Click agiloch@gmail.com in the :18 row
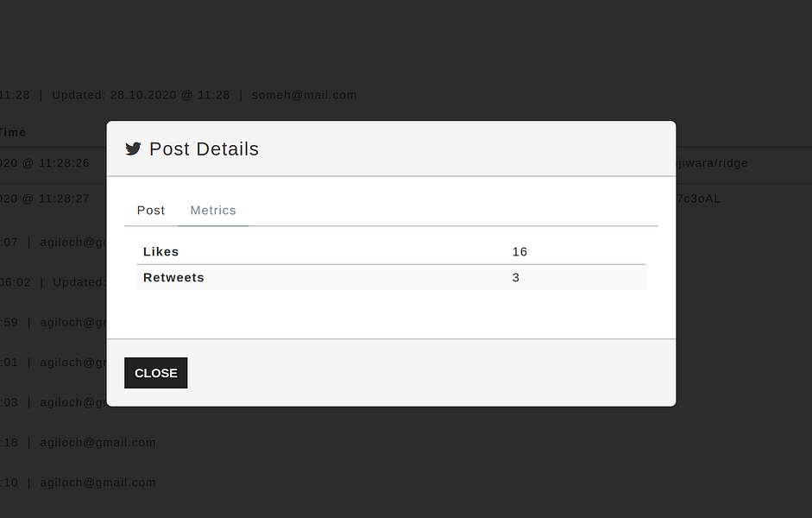 tap(98, 442)
